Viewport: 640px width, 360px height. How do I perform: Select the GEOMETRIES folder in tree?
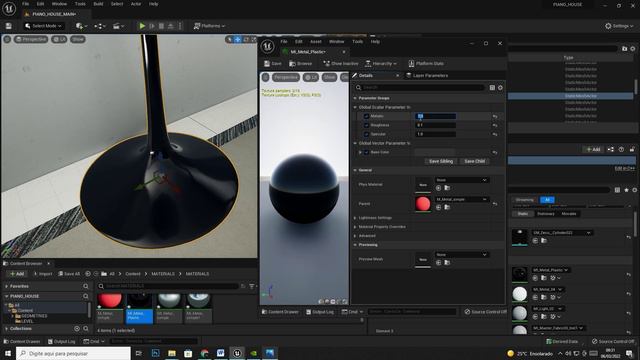pyautogui.click(x=34, y=316)
